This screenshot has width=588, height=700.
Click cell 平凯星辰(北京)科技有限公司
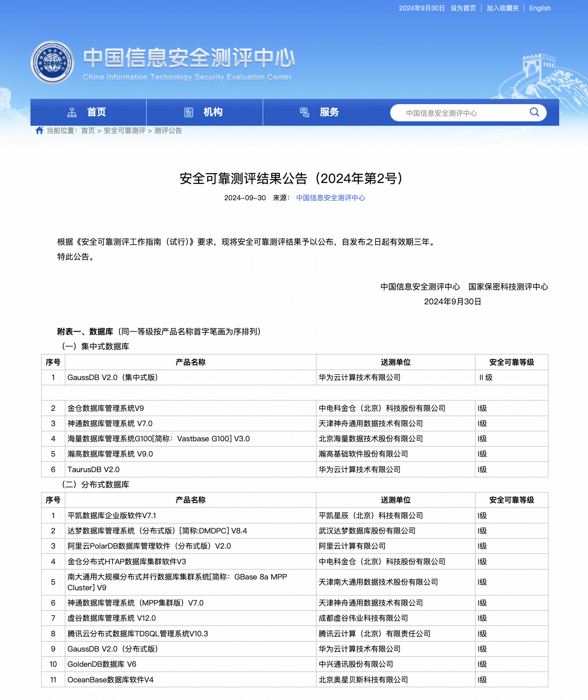pos(396,516)
